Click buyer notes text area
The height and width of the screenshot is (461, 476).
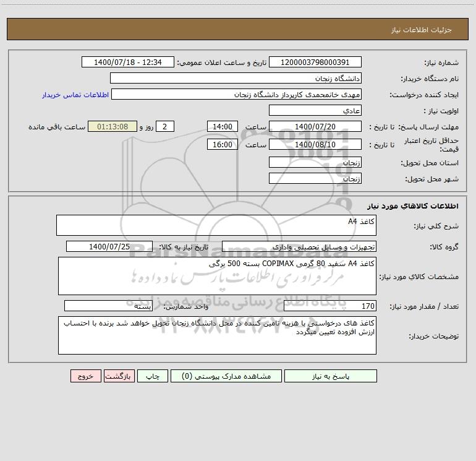click(217, 335)
